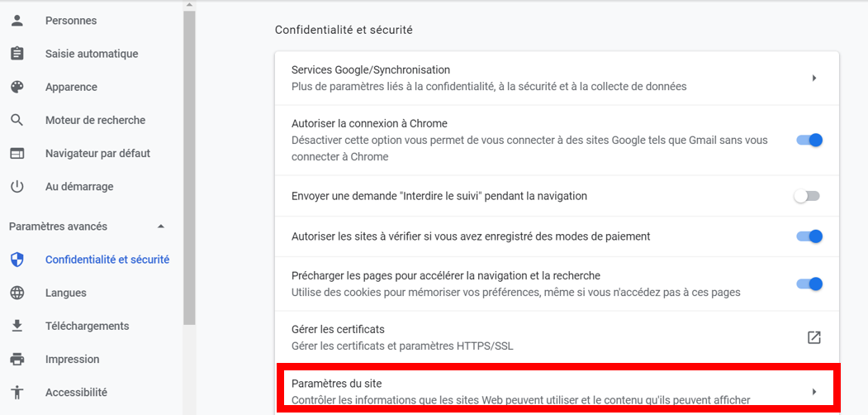This screenshot has height=415, width=868.
Task: Expand Services Google/Synchronisation arrow
Action: tap(813, 78)
